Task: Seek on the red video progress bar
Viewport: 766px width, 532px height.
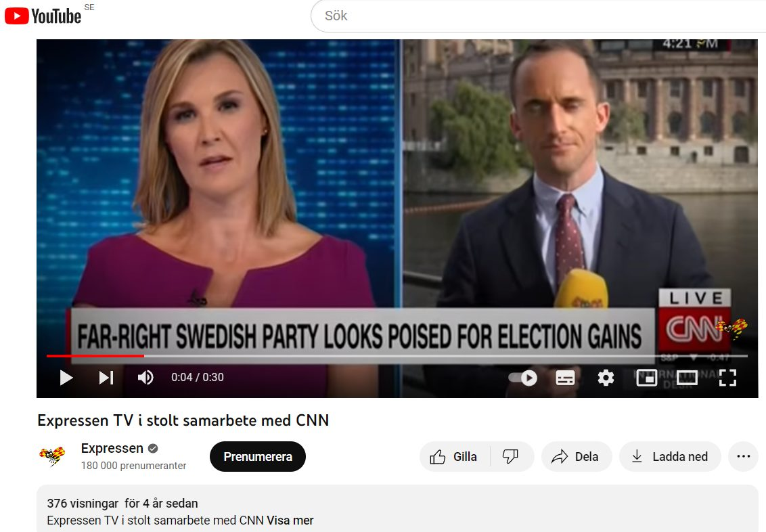Action: (x=397, y=356)
